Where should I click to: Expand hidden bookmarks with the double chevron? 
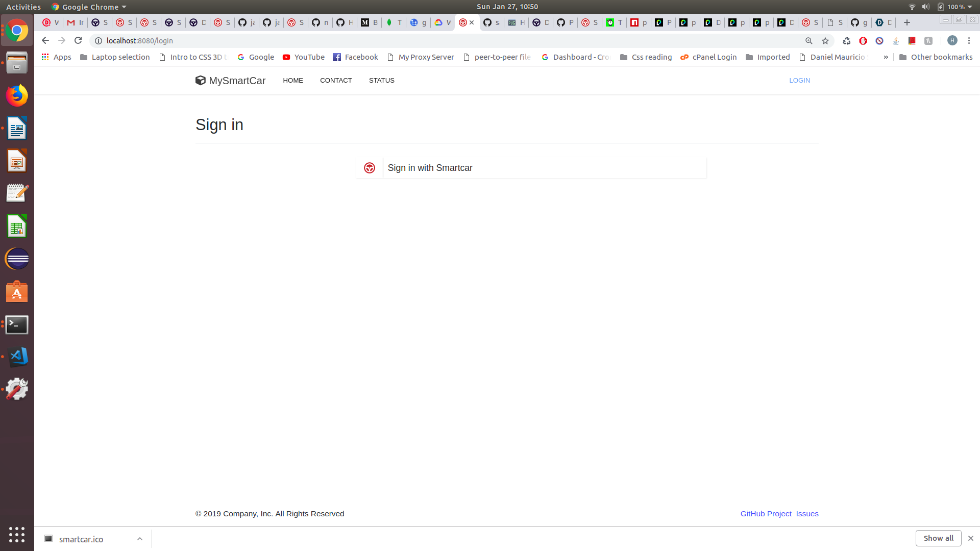pos(886,57)
